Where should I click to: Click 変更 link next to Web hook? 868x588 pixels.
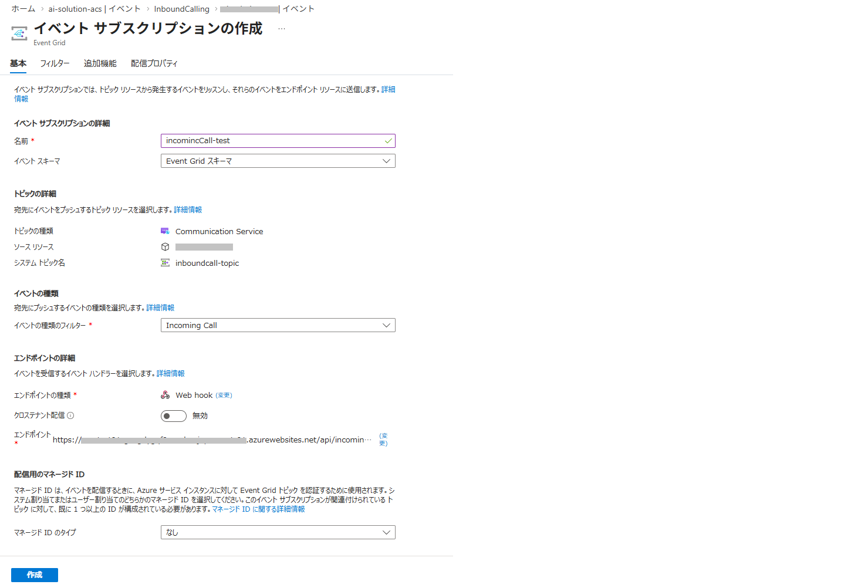click(224, 396)
